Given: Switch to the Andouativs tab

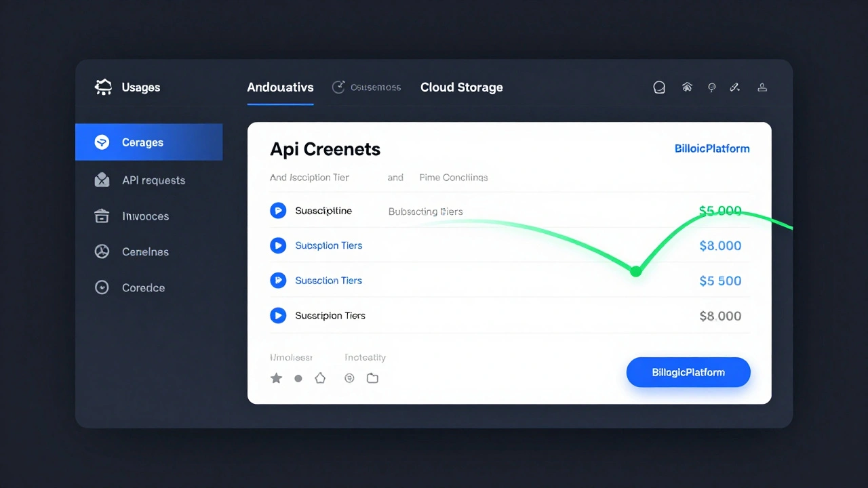Looking at the screenshot, I should point(280,87).
